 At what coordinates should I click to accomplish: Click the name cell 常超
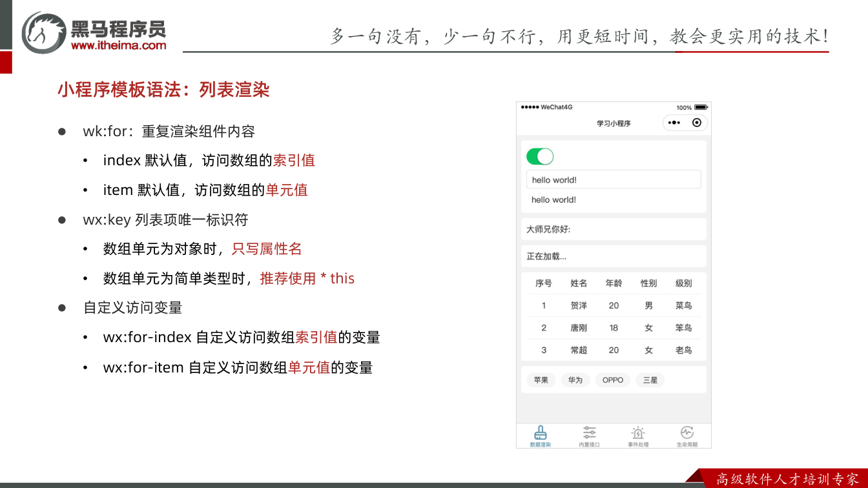coord(579,351)
